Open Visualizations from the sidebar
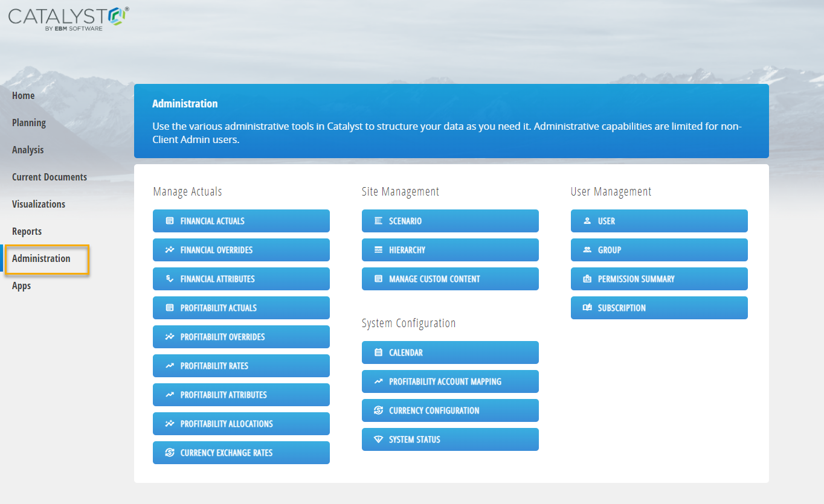This screenshot has width=824, height=504. tap(39, 204)
